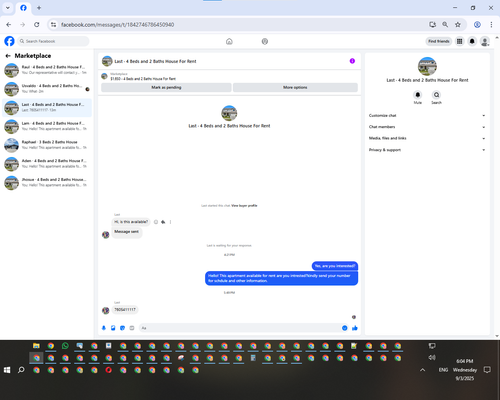This screenshot has height=400, width=500.
Task: Open the Facebook apps menu grid icon
Action: pyautogui.click(x=459, y=41)
